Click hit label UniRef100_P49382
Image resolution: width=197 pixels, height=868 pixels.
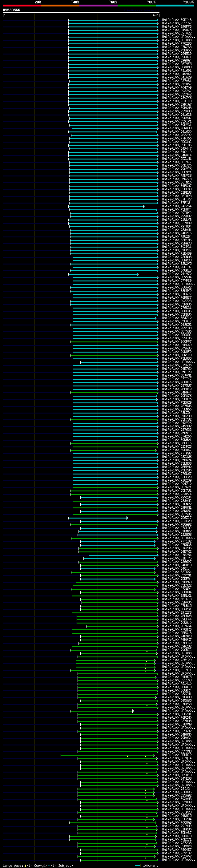[x=177, y=426]
